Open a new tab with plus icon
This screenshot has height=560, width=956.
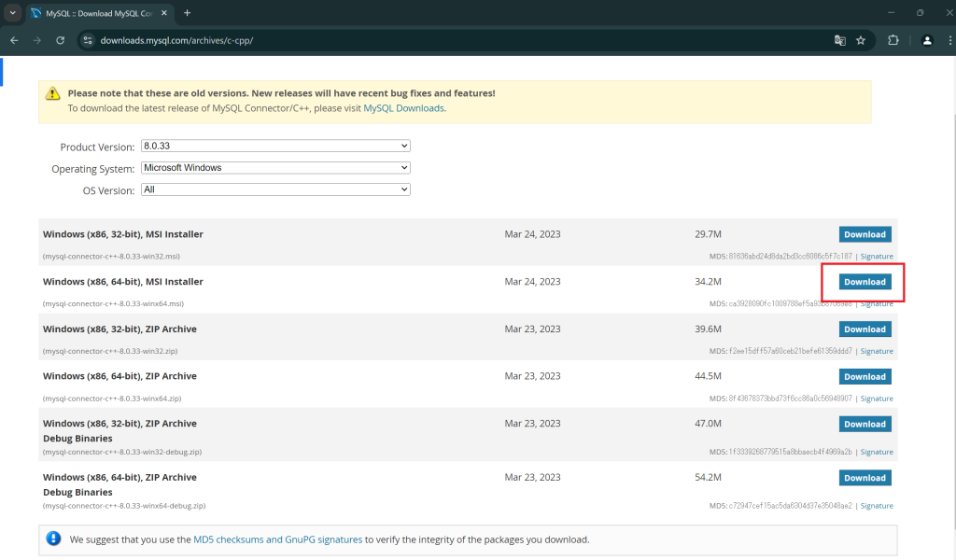(x=187, y=13)
